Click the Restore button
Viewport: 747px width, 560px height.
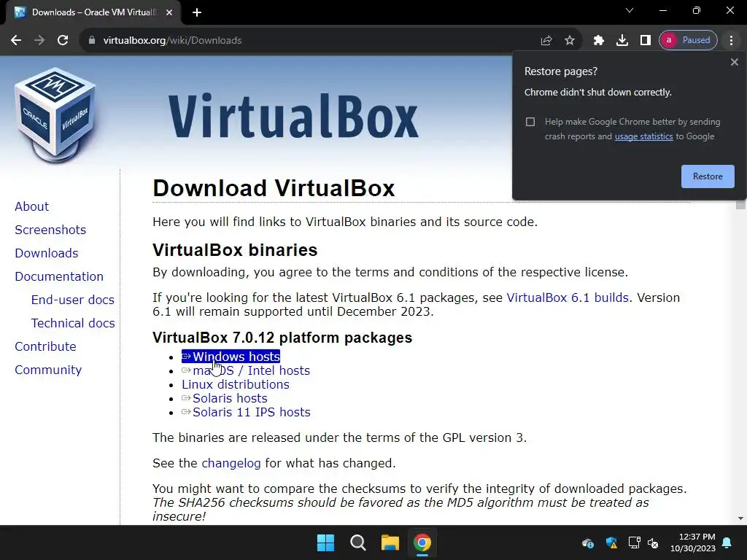[708, 176]
